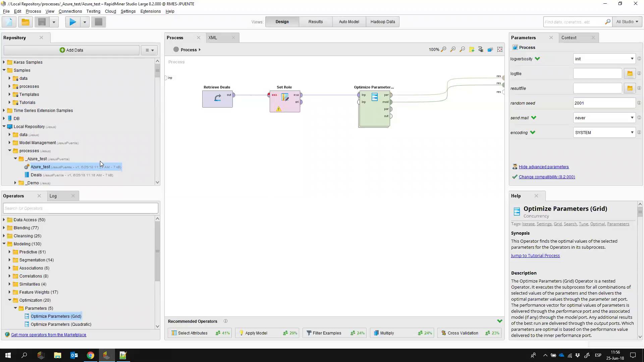This screenshot has height=362, width=644.
Task: Zoom in on the process canvas
Action: pyautogui.click(x=453, y=50)
